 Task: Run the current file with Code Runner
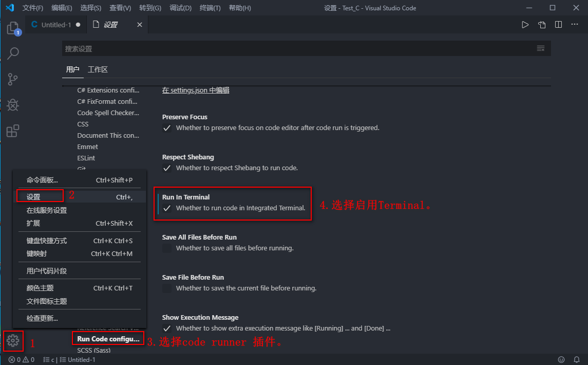(x=525, y=24)
